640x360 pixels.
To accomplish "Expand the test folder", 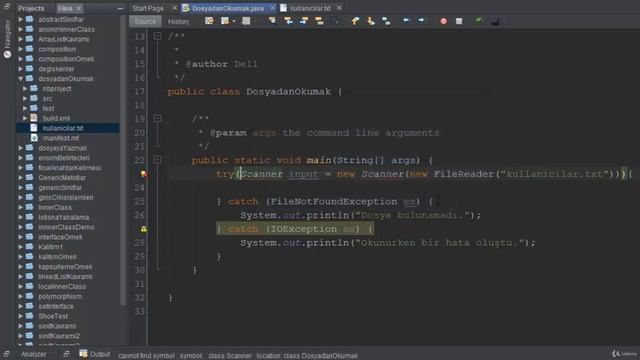I will (x=25, y=108).
